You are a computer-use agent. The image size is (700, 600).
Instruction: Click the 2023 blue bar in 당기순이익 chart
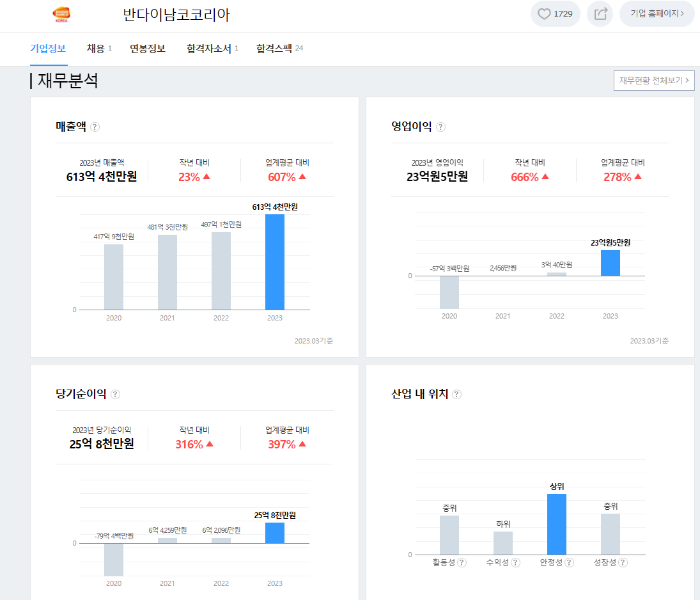point(275,533)
